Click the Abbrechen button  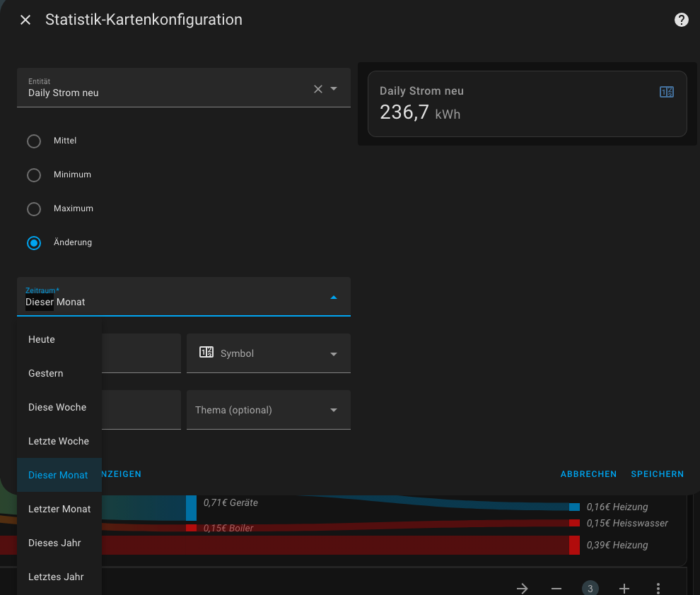pos(588,474)
